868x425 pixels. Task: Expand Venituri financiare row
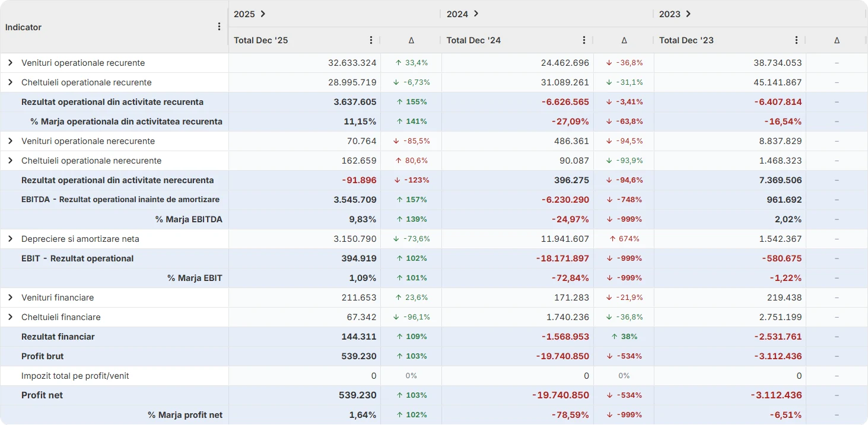coord(10,297)
